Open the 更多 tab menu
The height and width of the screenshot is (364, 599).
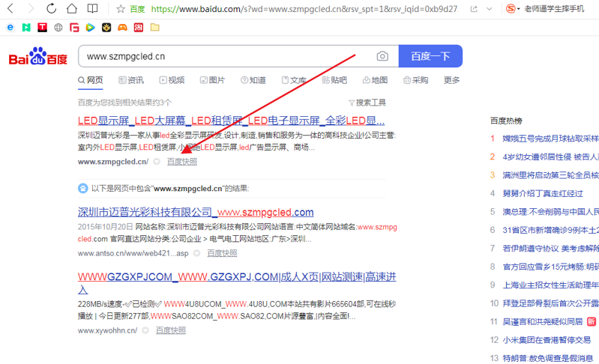coord(451,80)
